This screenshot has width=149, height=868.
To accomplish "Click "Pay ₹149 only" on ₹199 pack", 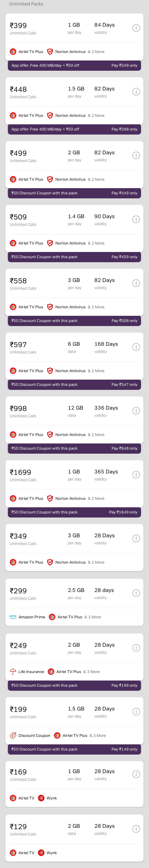I will pos(124,749).
